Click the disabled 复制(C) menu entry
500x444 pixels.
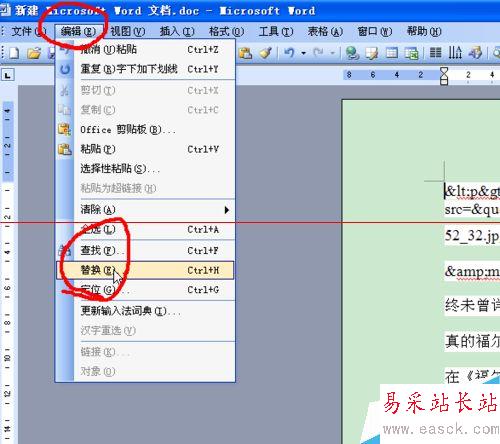[x=146, y=110]
